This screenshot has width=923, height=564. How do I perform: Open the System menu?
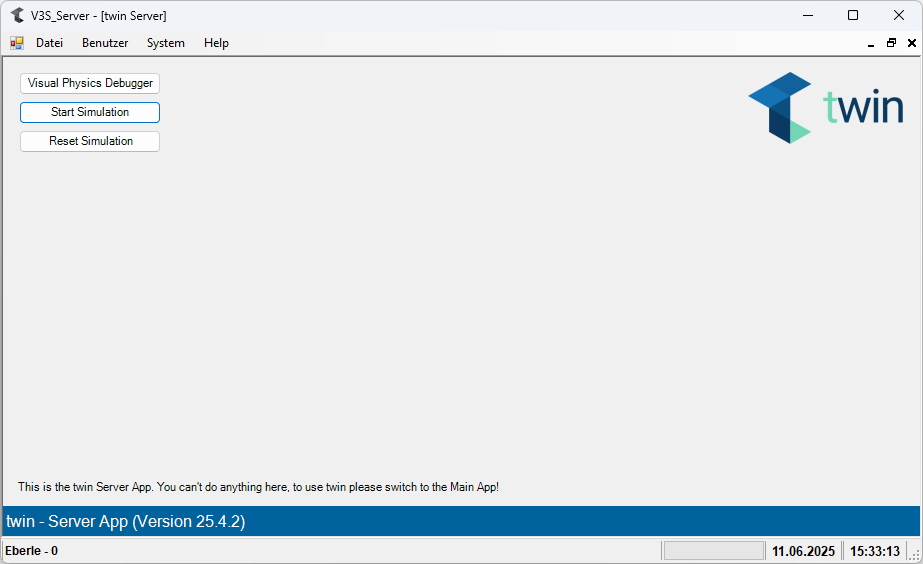pos(165,43)
